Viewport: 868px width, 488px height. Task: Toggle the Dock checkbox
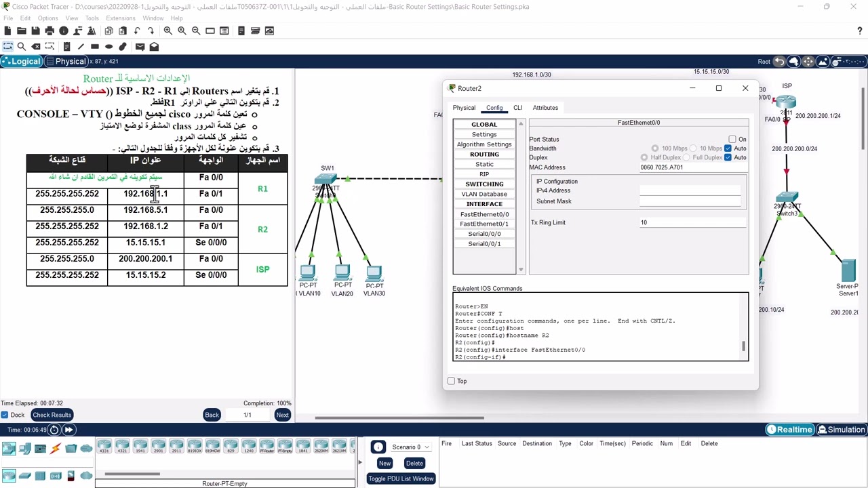(x=5, y=415)
